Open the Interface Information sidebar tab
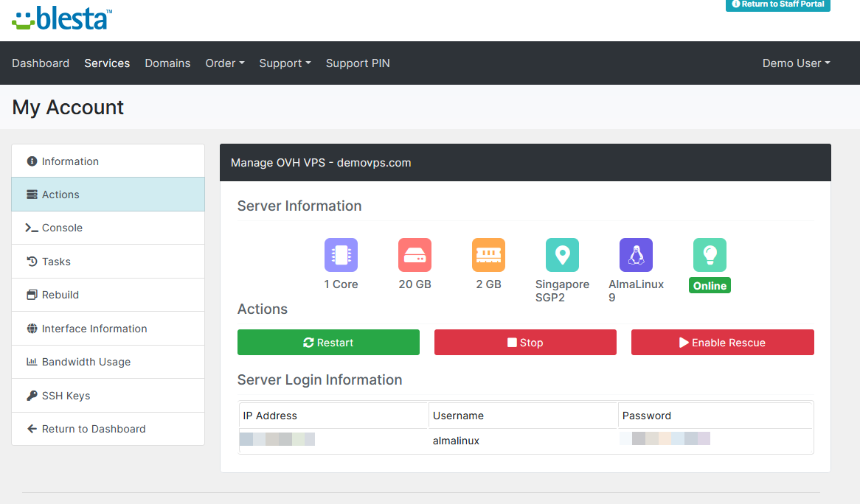This screenshot has width=860, height=504. click(108, 329)
